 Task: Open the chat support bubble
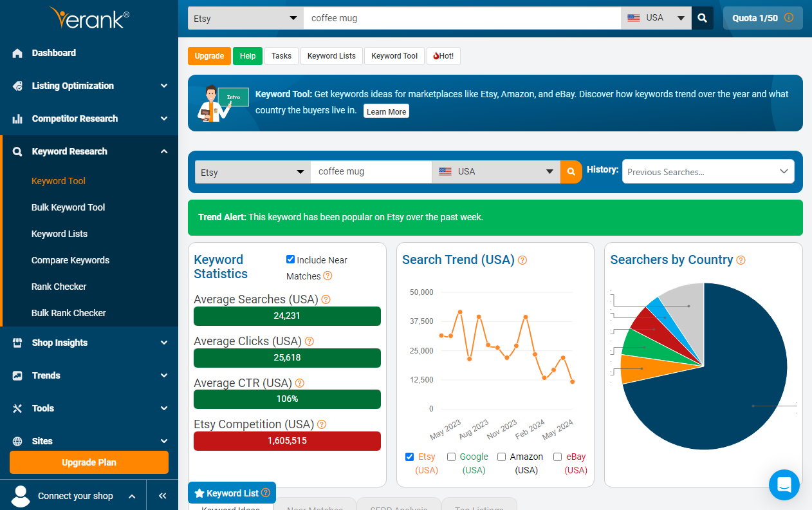coord(784,485)
